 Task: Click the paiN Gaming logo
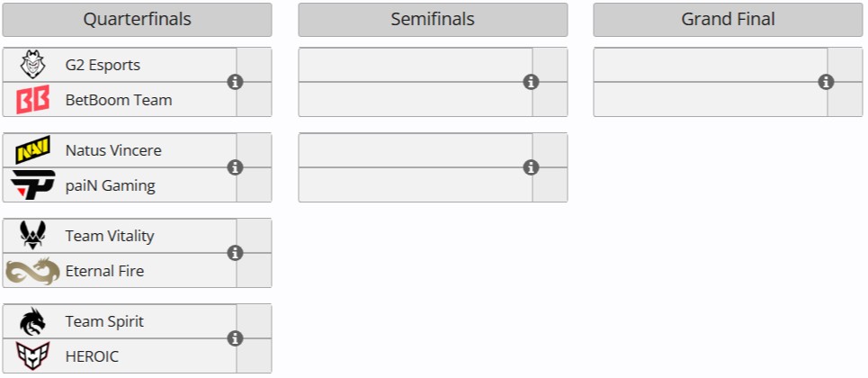[x=33, y=185]
